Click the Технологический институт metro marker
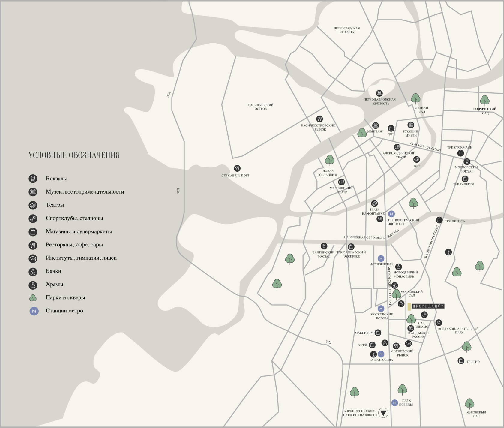504x428 pixels. [391, 214]
